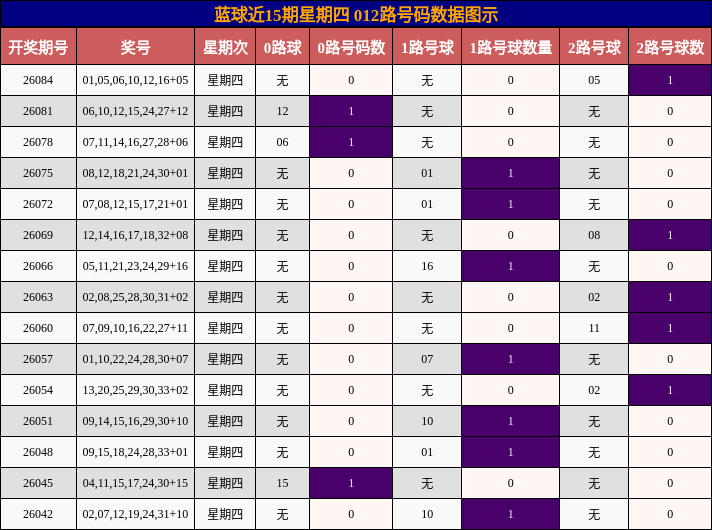Viewport: 712px width, 530px height.
Task: Click the 2路号球 column header
Action: [594, 47]
